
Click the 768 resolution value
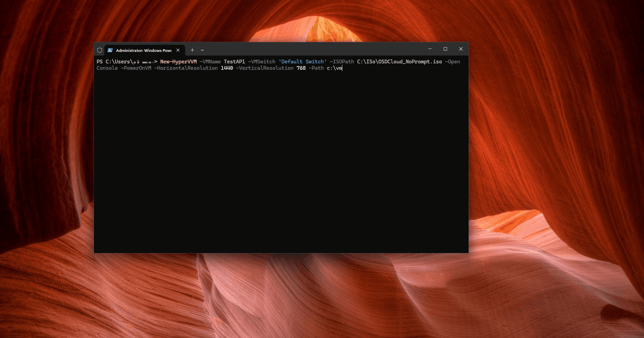point(301,68)
